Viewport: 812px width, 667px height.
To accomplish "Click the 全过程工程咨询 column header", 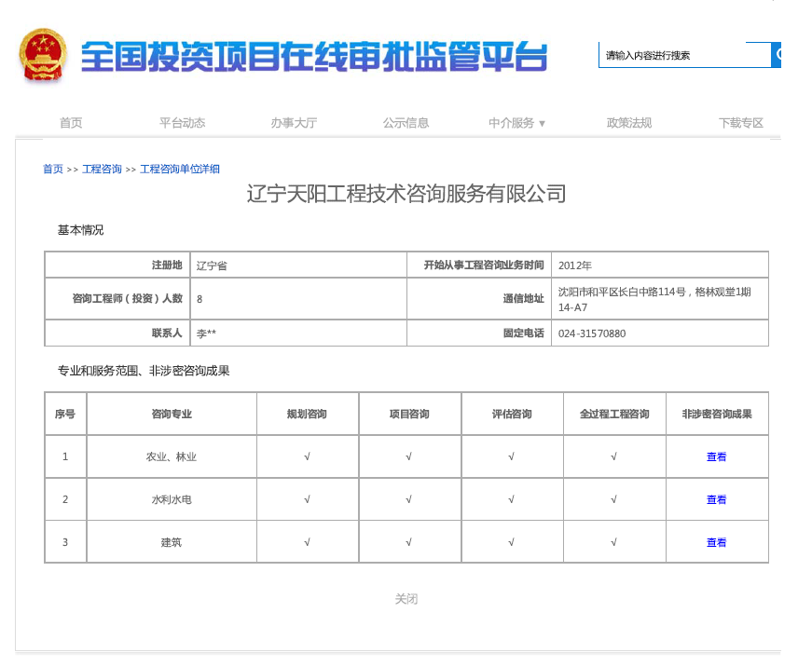I will coord(614,414).
